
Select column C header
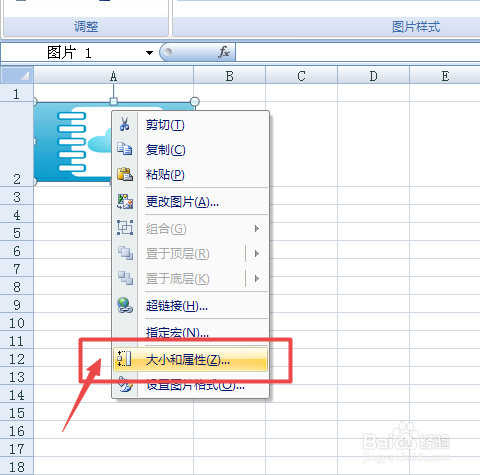pyautogui.click(x=301, y=76)
